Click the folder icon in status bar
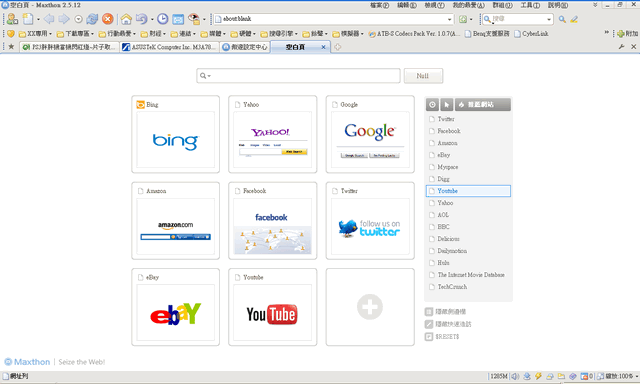 (x=561, y=376)
